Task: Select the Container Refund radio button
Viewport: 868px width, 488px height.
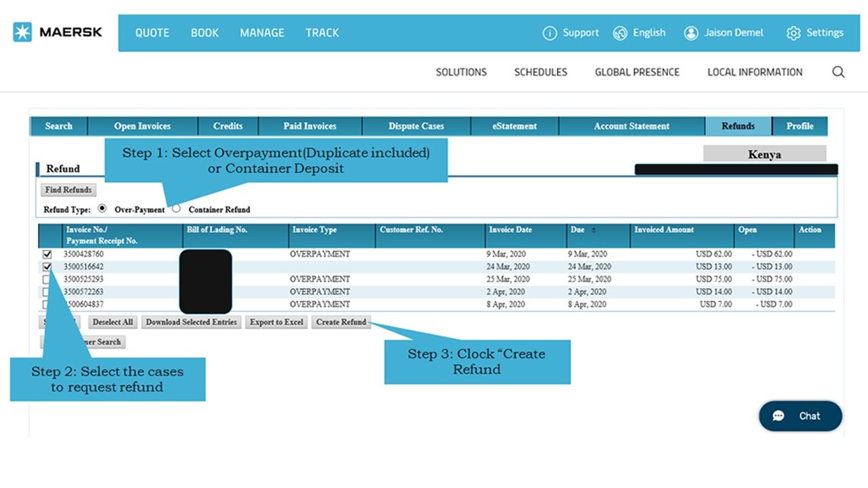Action: click(176, 209)
